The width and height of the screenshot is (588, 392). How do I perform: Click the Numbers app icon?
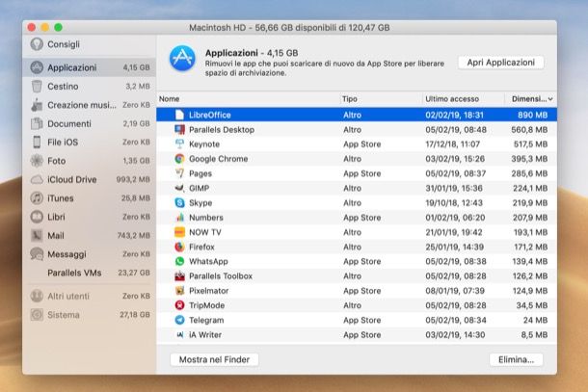179,218
